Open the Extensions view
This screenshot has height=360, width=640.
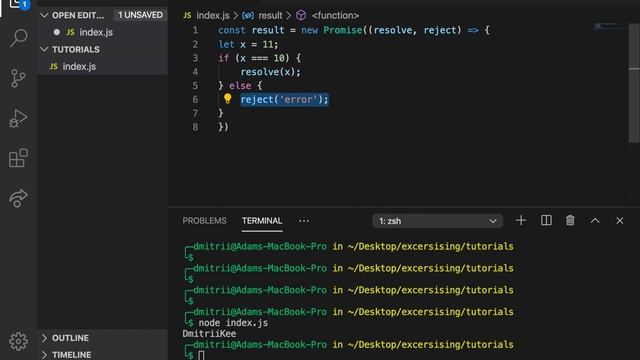[18, 158]
